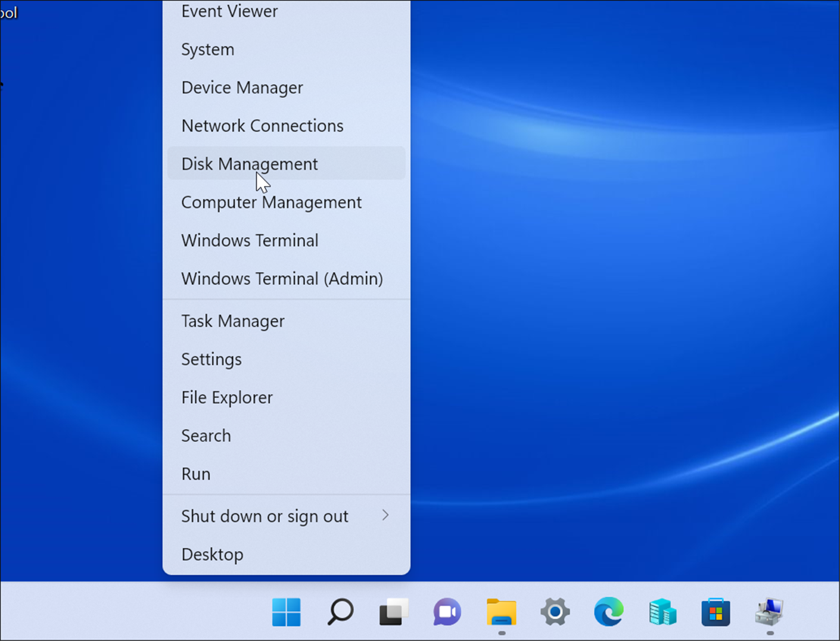This screenshot has width=840, height=641.
Task: Open the Windows Start menu from taskbar
Action: 287,612
